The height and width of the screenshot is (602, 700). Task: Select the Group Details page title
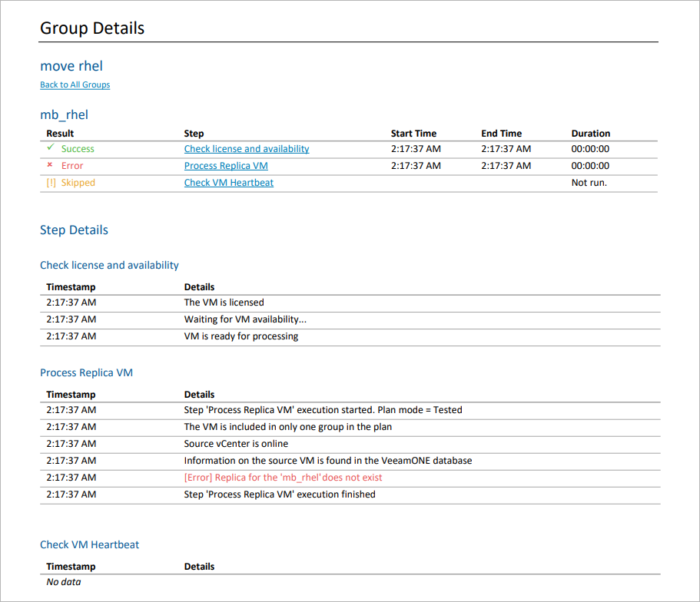click(x=91, y=28)
